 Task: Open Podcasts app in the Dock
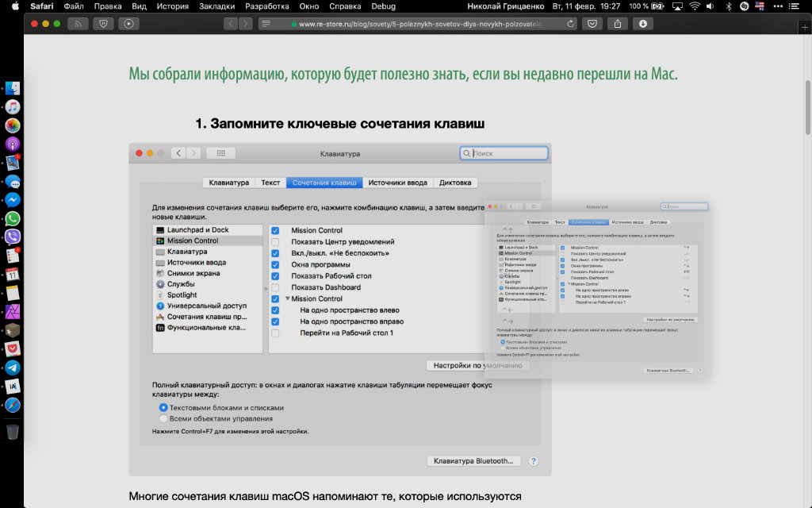(x=13, y=144)
